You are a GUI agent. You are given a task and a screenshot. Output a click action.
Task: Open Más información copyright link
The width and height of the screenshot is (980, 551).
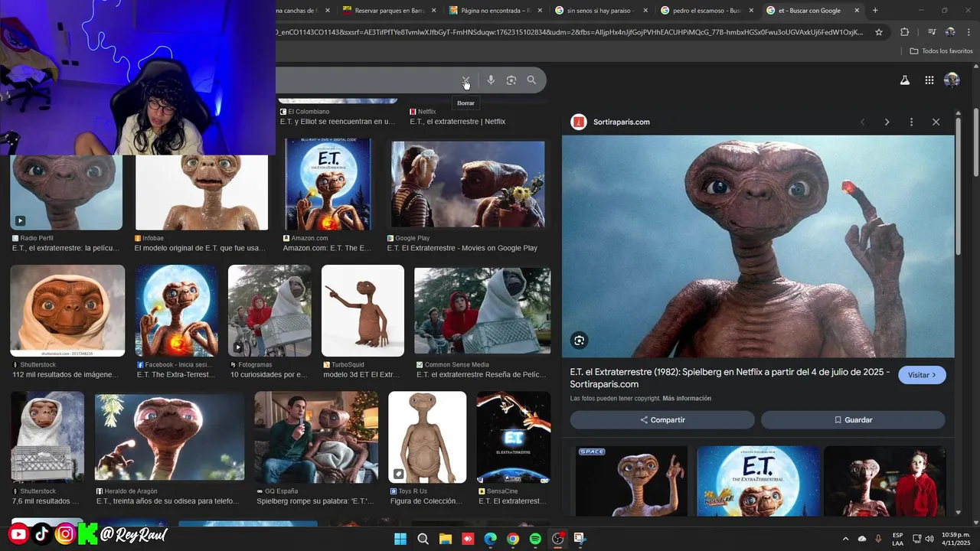(x=687, y=399)
